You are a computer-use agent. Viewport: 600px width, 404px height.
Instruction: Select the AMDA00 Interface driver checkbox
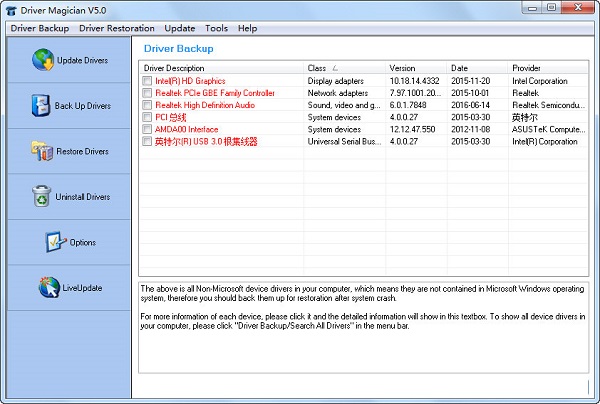click(x=148, y=129)
